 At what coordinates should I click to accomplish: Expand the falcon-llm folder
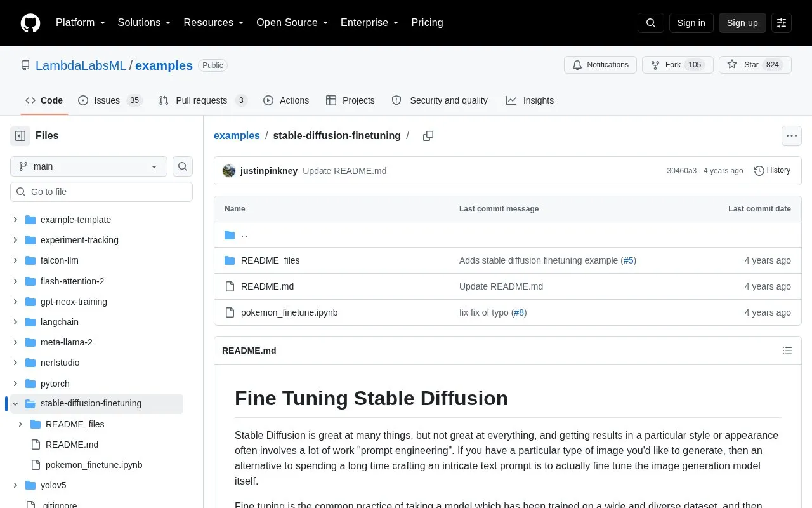[15, 260]
